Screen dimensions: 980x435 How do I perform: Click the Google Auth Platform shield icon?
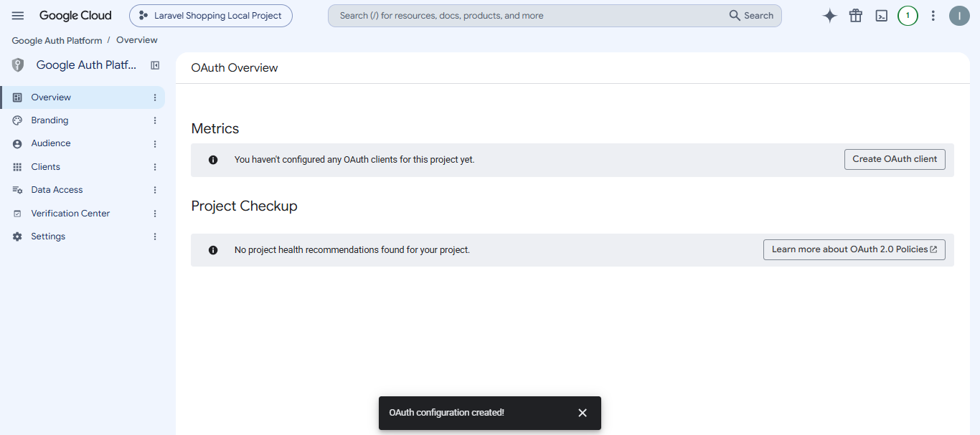18,65
